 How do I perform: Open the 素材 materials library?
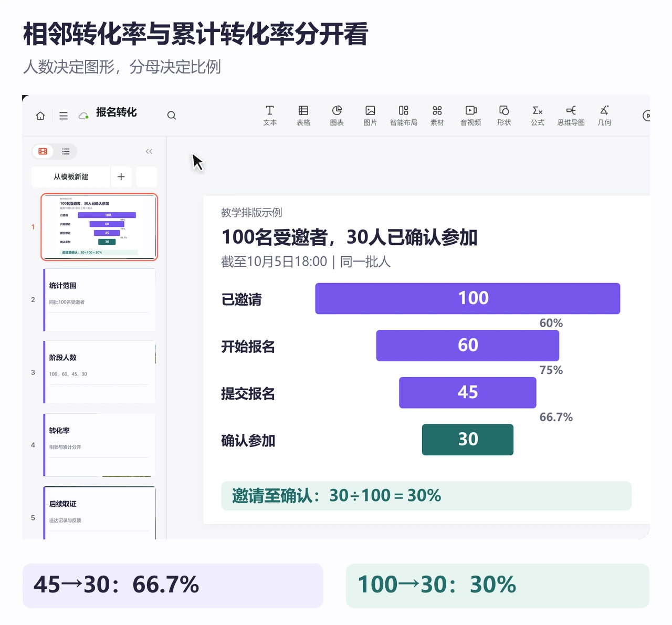437,116
